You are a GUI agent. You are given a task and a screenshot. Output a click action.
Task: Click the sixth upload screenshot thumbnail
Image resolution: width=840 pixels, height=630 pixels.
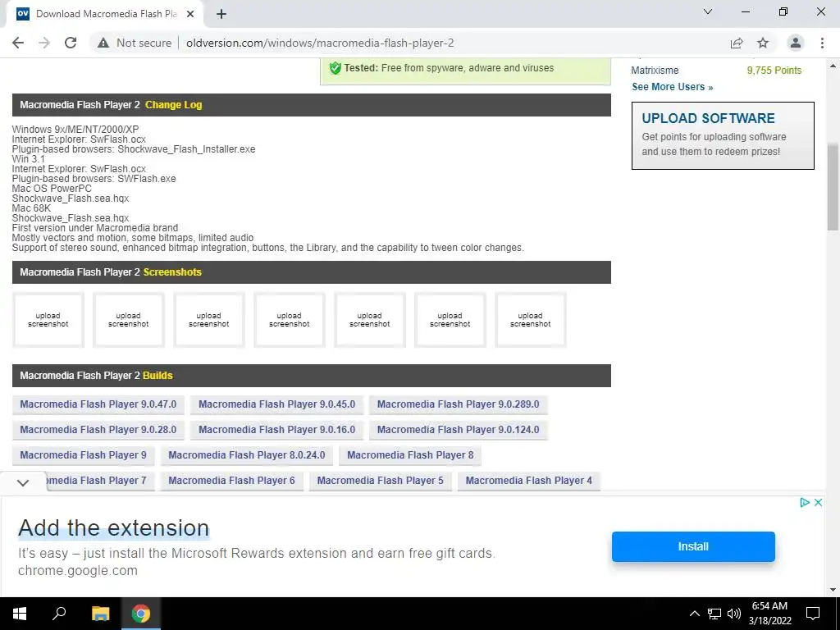450,320
